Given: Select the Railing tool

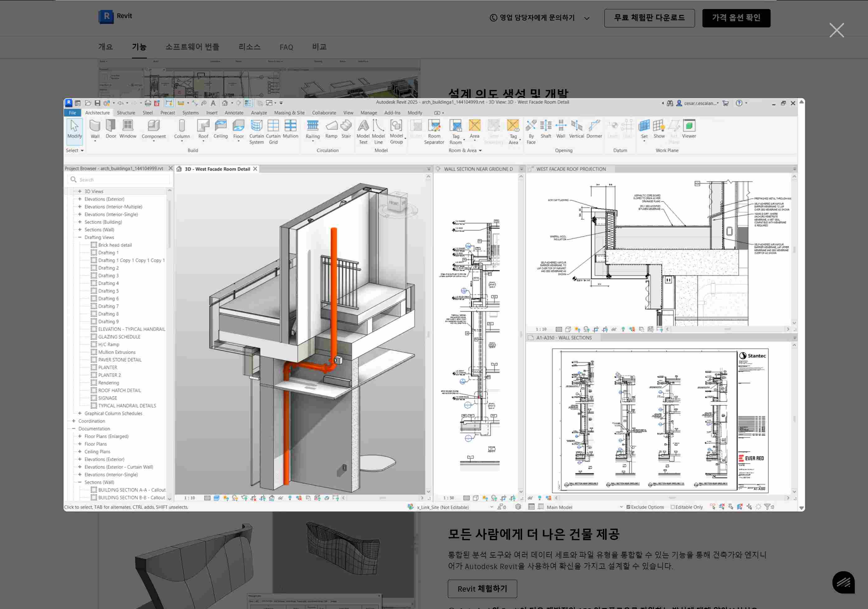Looking at the screenshot, I should point(313,130).
